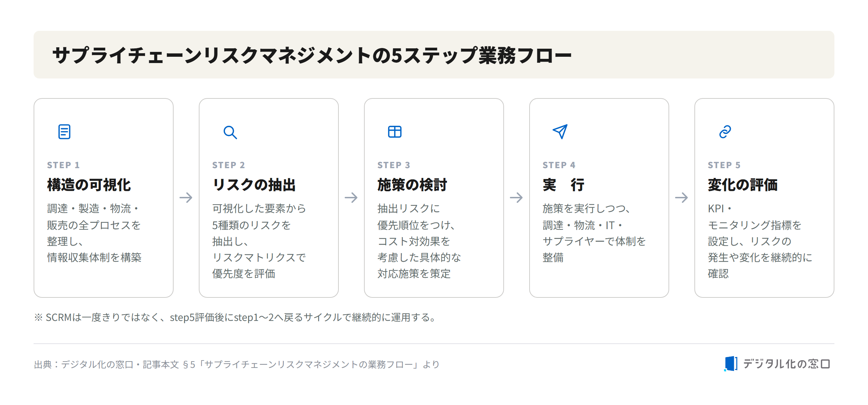Screen dimensions: 868x405
Task: Select the 変化の評価 heading
Action: (743, 185)
